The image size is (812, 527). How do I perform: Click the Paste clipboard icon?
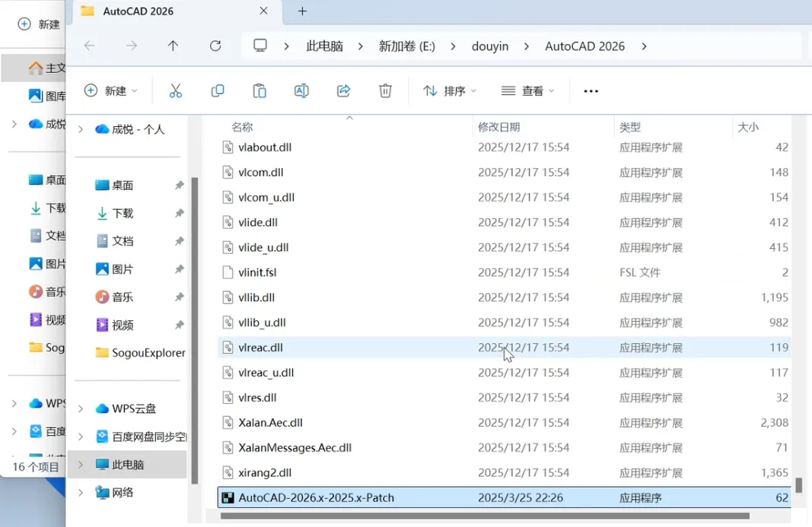(x=260, y=91)
